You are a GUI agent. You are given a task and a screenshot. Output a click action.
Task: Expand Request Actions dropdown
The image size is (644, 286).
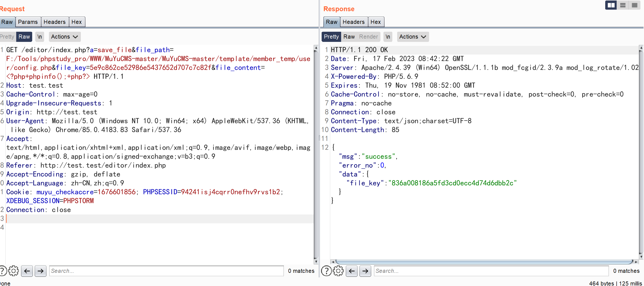point(64,37)
